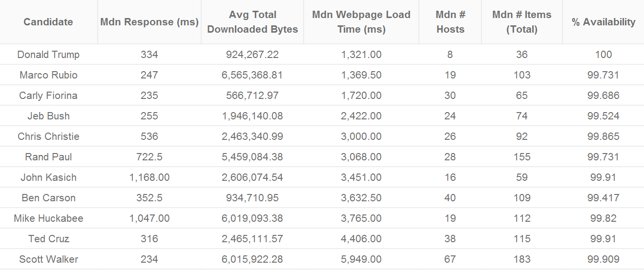Click the Candidate column header
Screen dimensions: 644x270
[48, 22]
